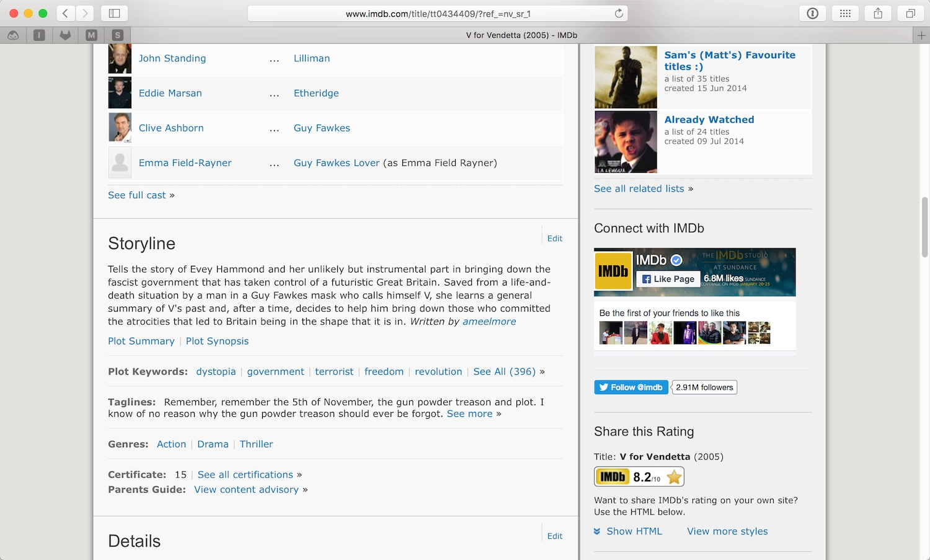Viewport: 930px width, 560px height.
Task: Open the See full cast link
Action: coord(136,195)
